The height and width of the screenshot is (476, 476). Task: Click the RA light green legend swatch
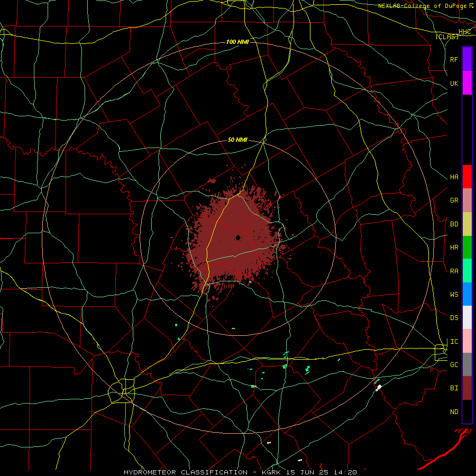pos(467,271)
